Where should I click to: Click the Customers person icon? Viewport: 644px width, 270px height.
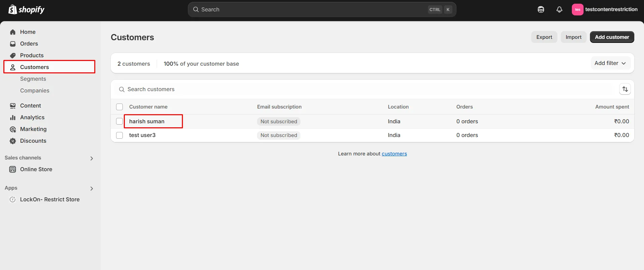click(13, 67)
